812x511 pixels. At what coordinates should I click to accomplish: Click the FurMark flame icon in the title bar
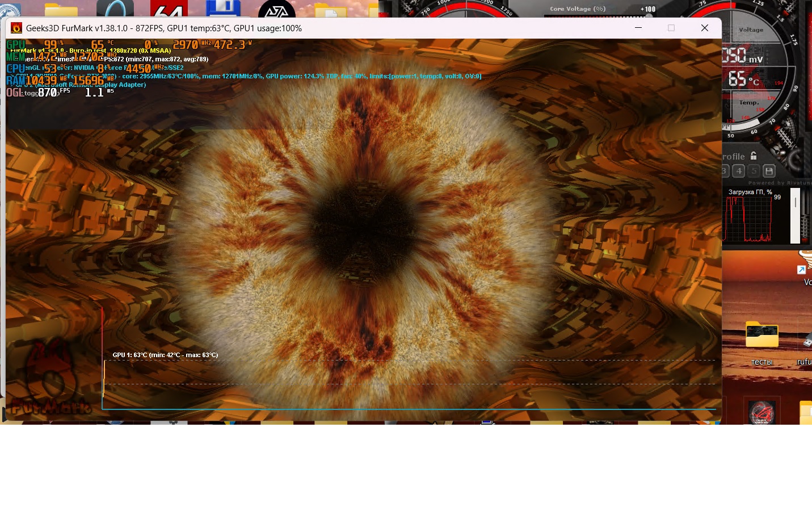(16, 28)
